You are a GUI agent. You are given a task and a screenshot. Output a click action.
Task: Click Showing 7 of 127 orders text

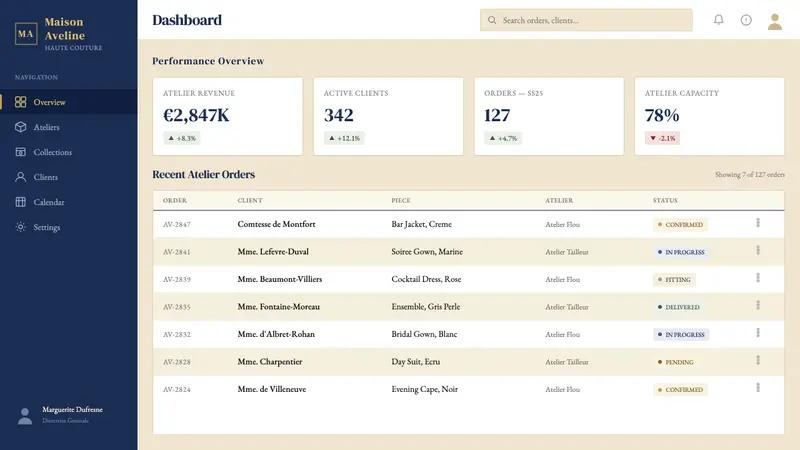(749, 174)
